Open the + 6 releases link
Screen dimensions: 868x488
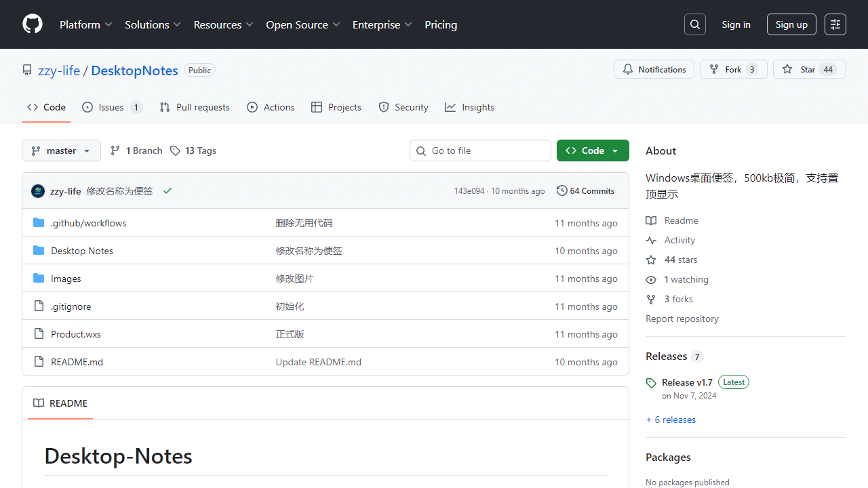click(x=671, y=420)
